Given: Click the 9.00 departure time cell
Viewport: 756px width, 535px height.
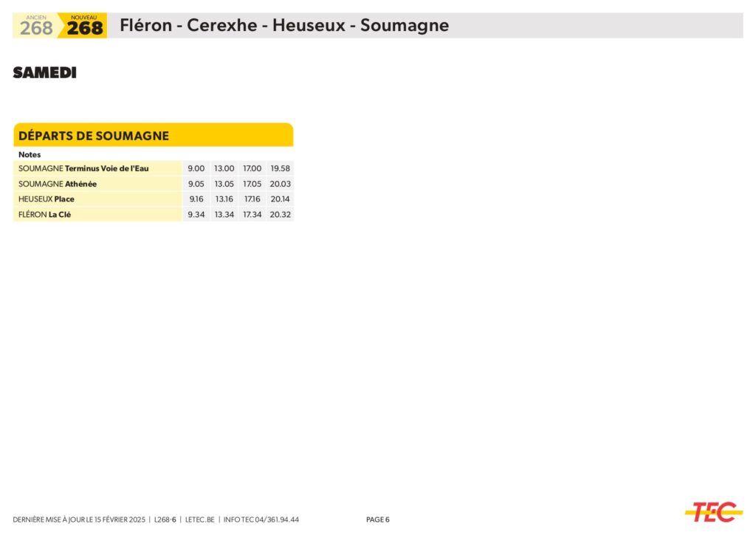Looking at the screenshot, I should pos(196,168).
